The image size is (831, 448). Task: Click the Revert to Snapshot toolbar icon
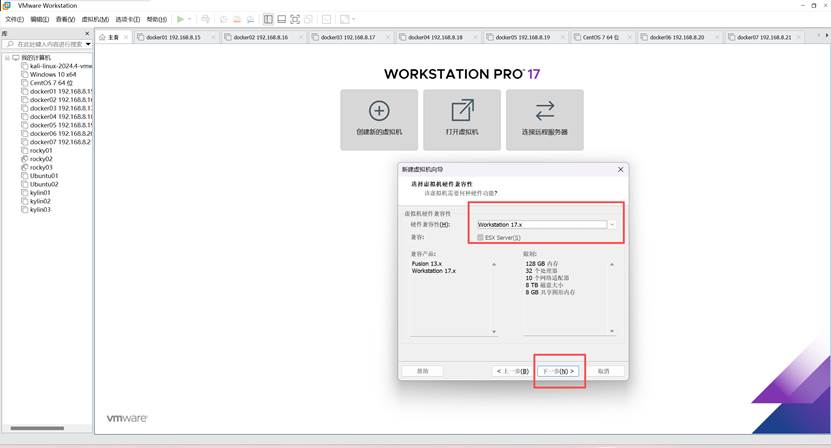pyautogui.click(x=237, y=19)
